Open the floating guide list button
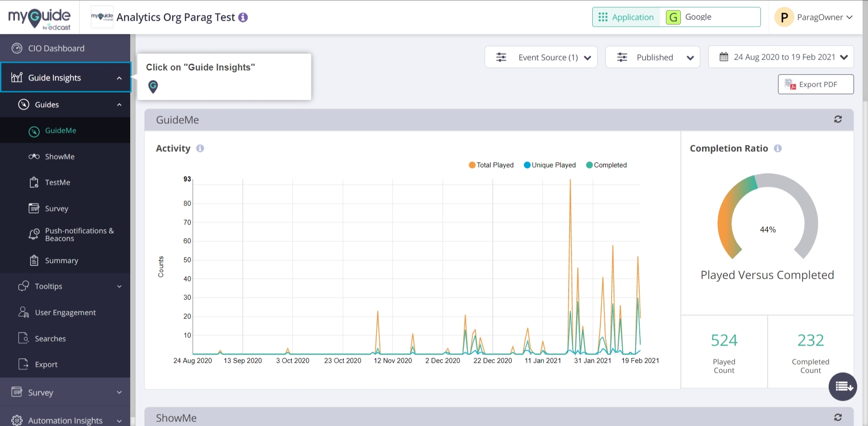Image resolution: width=868 pixels, height=426 pixels. click(843, 387)
